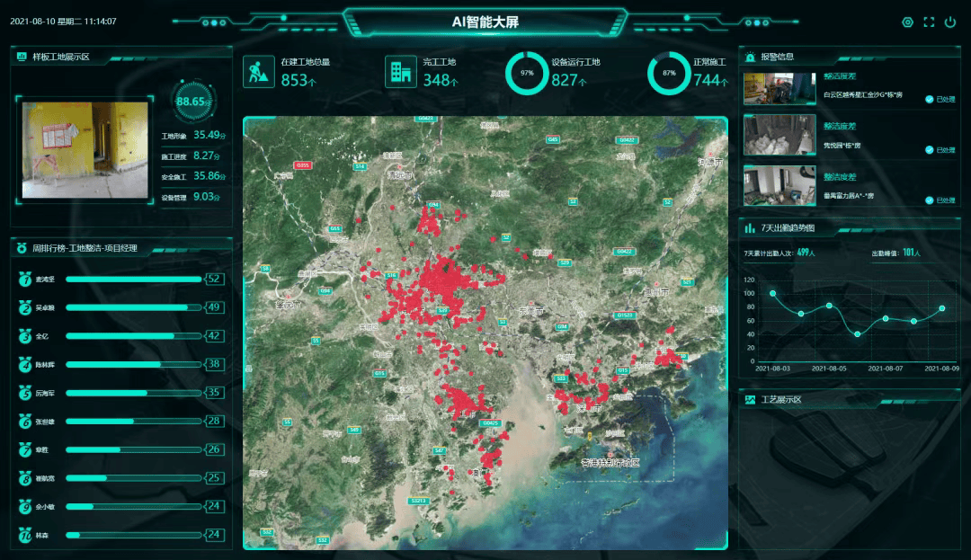
Task: Click the power/logout icon
Action: [950, 22]
